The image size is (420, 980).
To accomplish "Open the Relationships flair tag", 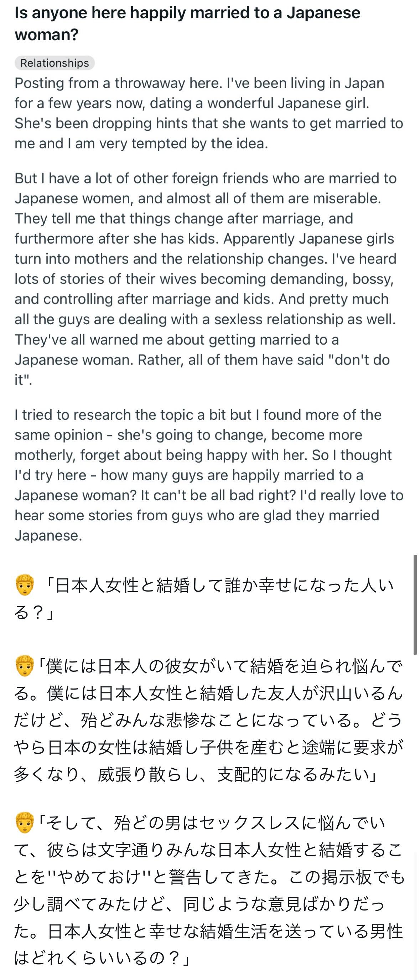I will coord(55,63).
